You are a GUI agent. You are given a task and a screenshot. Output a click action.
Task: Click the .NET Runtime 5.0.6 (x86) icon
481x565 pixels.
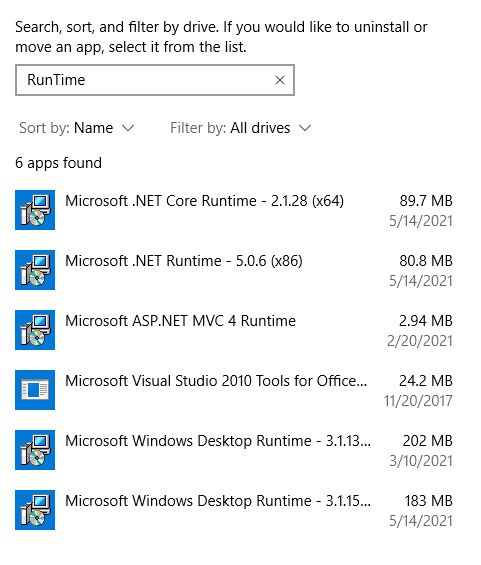(x=35, y=270)
